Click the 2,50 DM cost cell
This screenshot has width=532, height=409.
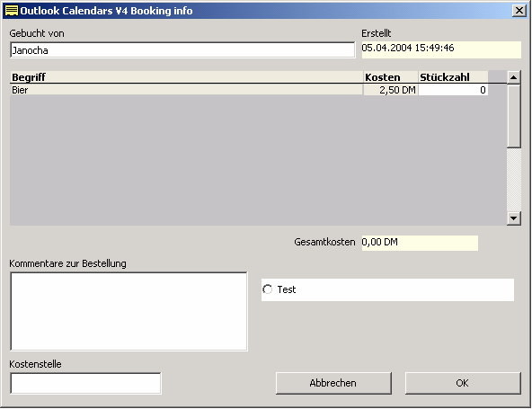(x=391, y=90)
